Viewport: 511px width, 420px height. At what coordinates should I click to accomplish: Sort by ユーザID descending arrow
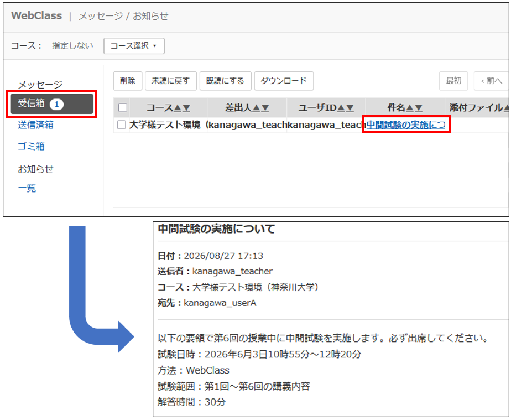(x=350, y=108)
